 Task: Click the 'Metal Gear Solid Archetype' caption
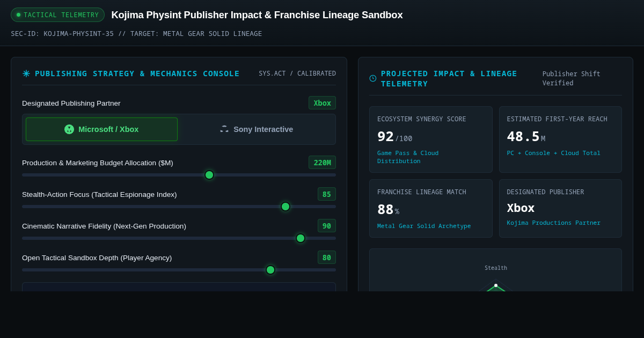(424, 226)
